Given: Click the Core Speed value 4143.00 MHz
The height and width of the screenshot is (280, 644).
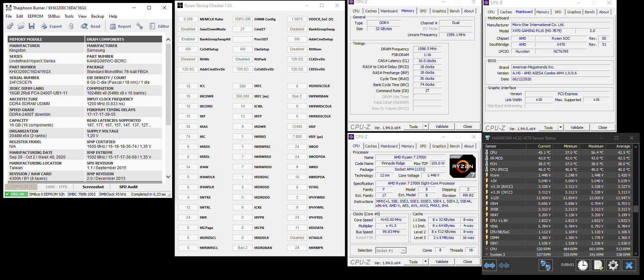Looking at the screenshot, I should 391,220.
